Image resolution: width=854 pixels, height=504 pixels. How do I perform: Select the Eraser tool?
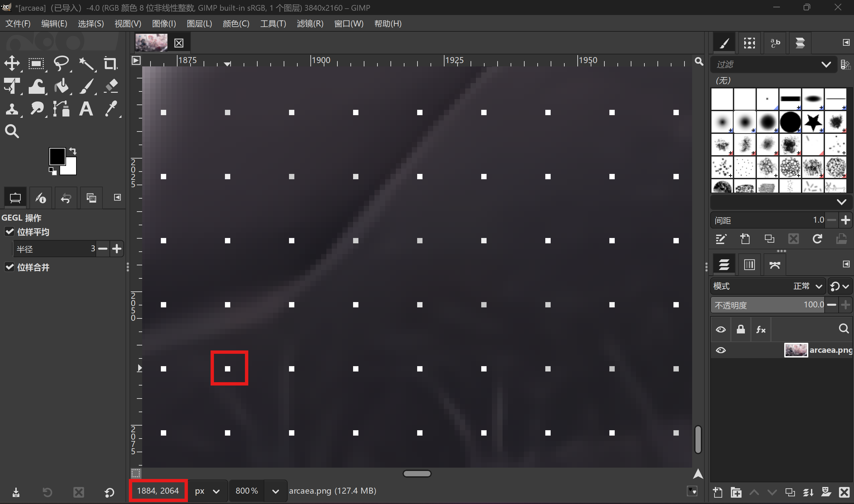click(x=111, y=86)
